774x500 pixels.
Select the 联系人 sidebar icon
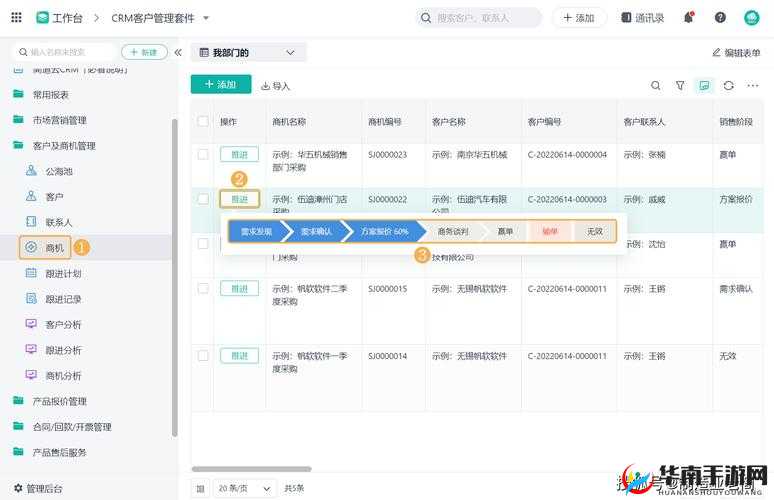(x=31, y=222)
